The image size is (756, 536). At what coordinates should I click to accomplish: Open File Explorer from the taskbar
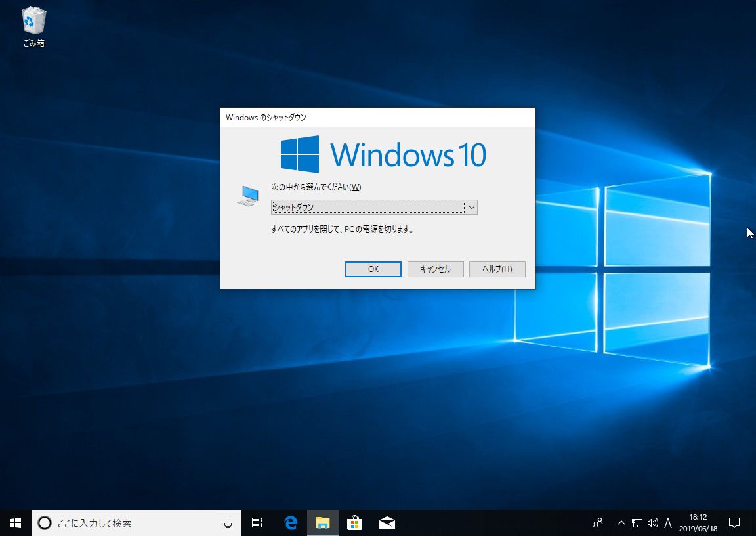point(322,523)
